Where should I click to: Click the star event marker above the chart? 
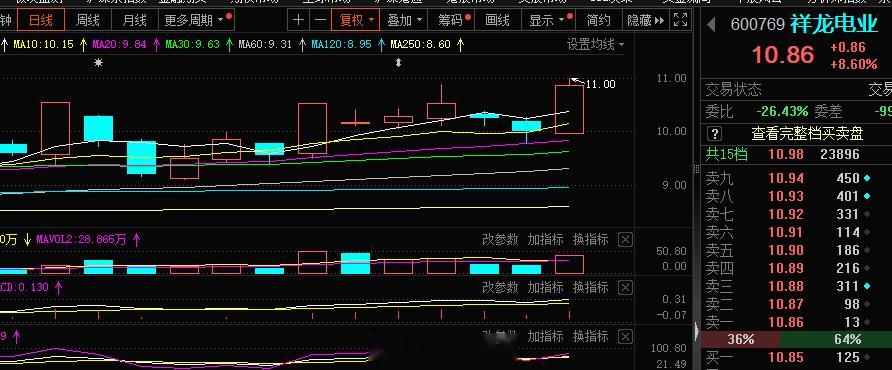pos(98,63)
